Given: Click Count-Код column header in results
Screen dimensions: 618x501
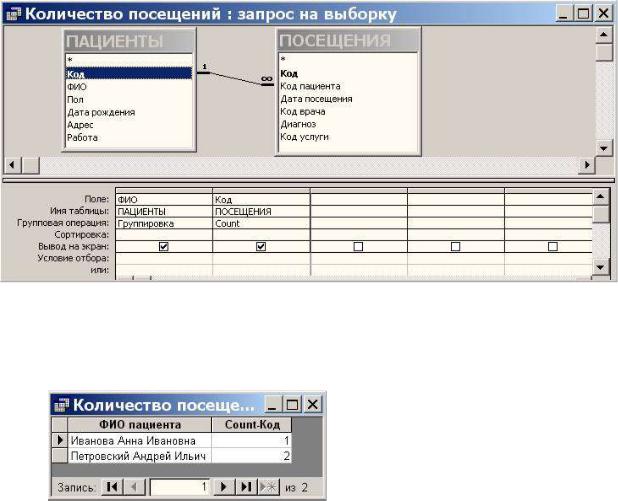Looking at the screenshot, I should pos(252,425).
